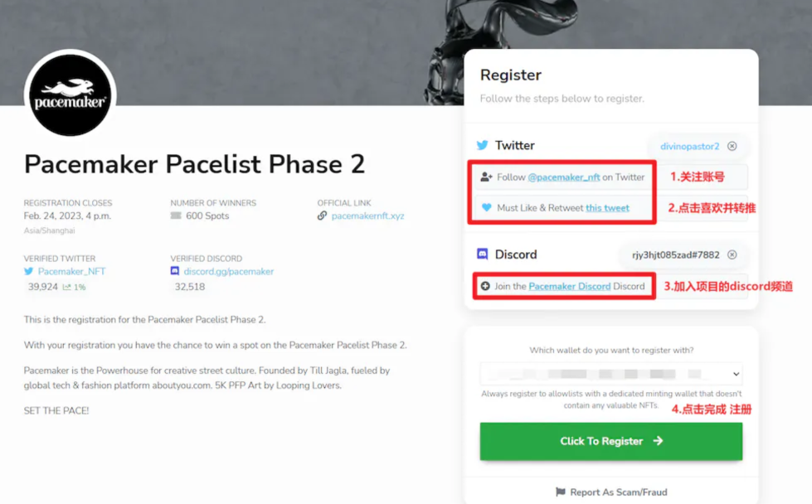Open the Pacemaker_NFT verified Twitter link
Viewport: 812px width, 504px height.
pos(71,272)
